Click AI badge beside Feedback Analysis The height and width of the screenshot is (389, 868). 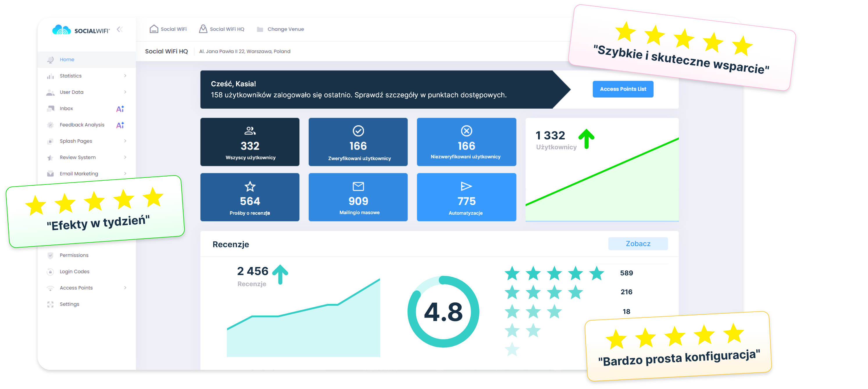point(120,125)
